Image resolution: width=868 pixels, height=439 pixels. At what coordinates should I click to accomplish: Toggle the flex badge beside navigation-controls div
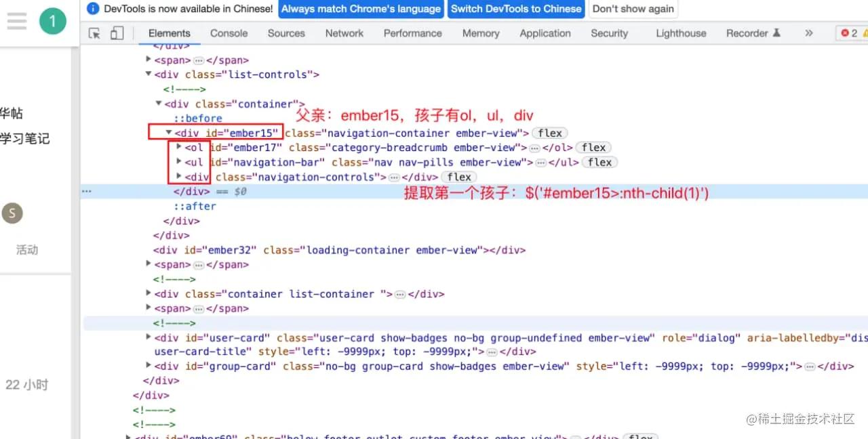tap(458, 177)
